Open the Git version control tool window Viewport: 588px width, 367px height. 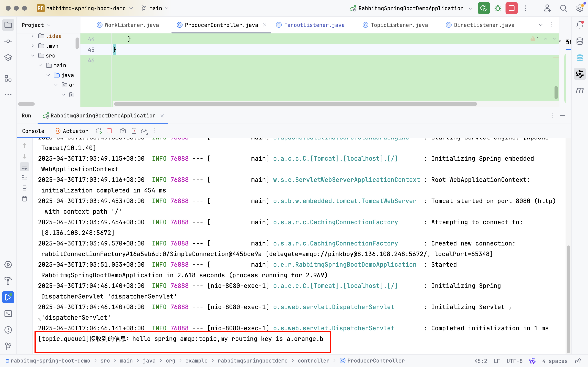(x=8, y=346)
